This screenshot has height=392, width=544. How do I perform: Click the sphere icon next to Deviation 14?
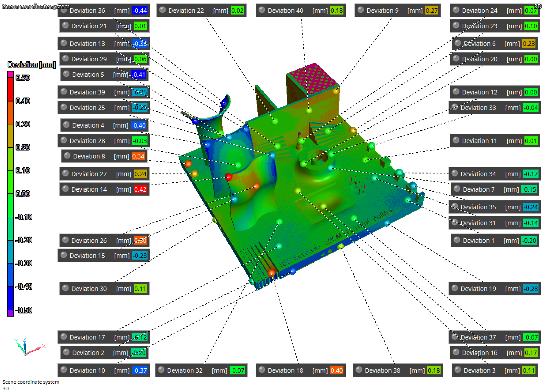tap(66, 189)
